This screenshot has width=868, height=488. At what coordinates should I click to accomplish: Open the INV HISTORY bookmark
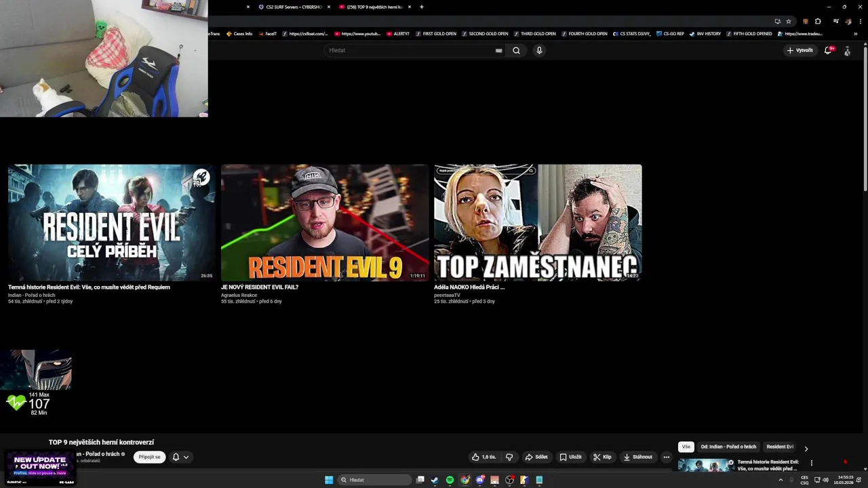(705, 34)
